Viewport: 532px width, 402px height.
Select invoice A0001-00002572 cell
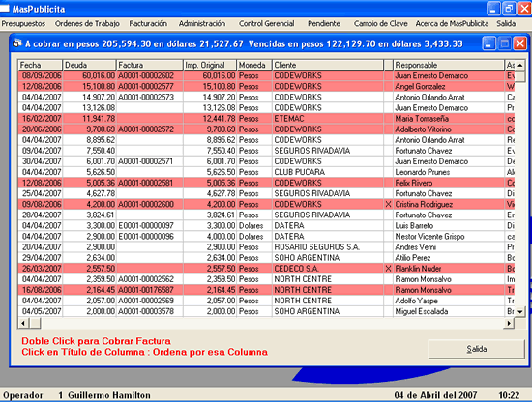click(150, 129)
